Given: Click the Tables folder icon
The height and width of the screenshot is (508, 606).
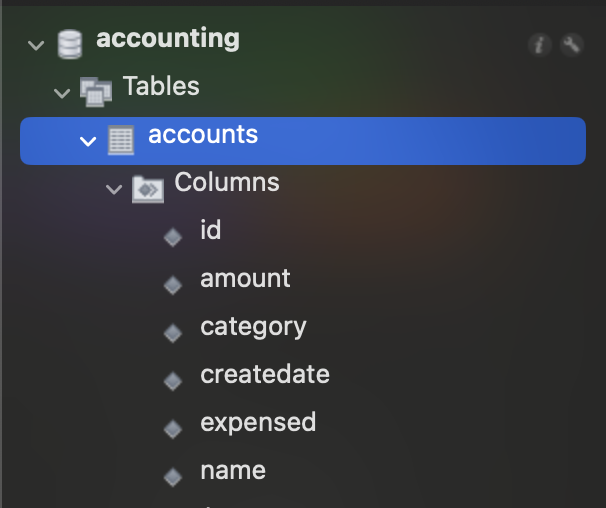Looking at the screenshot, I should (96, 91).
